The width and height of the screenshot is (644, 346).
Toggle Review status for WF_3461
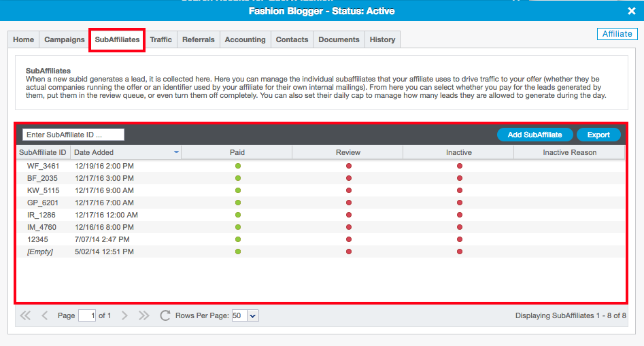pos(349,167)
